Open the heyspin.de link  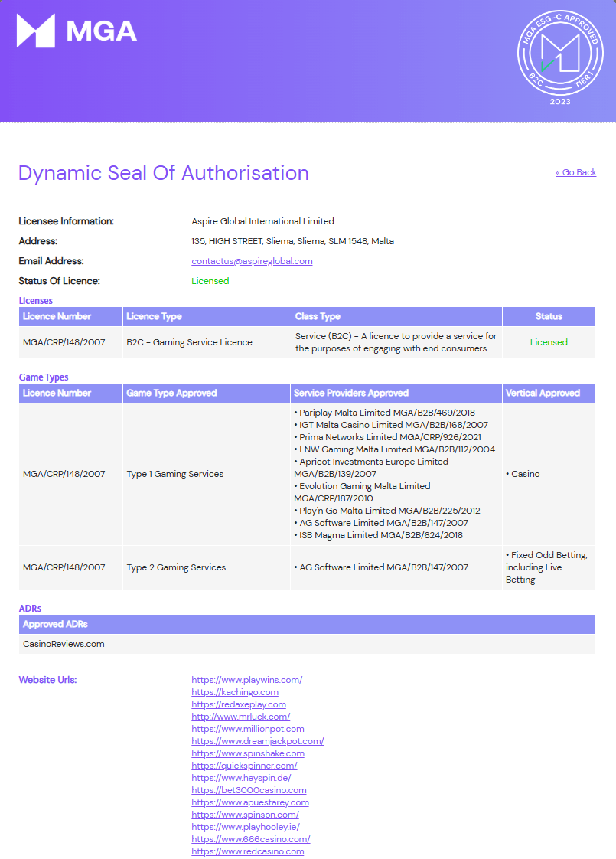[x=242, y=777]
